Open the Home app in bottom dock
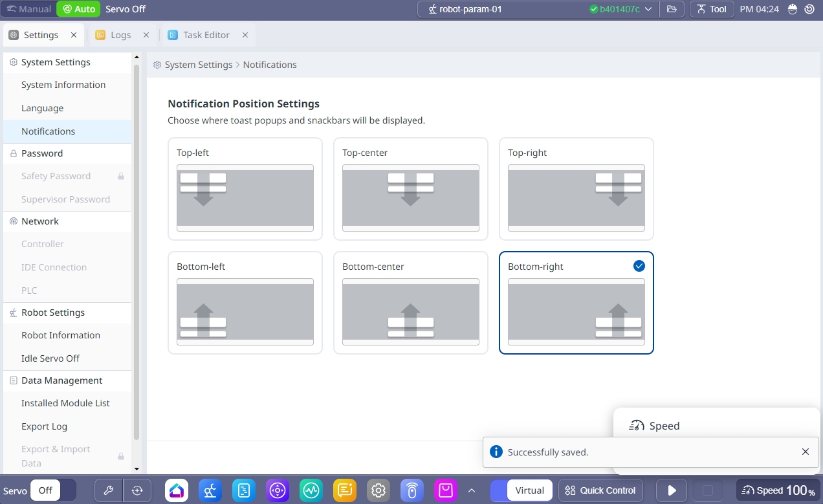This screenshot has width=823, height=504. pos(177,490)
